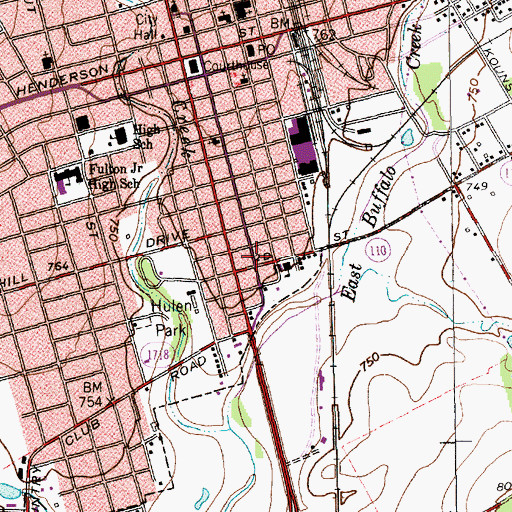Screen dimensions: 512x512
Task: Click the Courthouse label on the map
Action: (x=236, y=65)
